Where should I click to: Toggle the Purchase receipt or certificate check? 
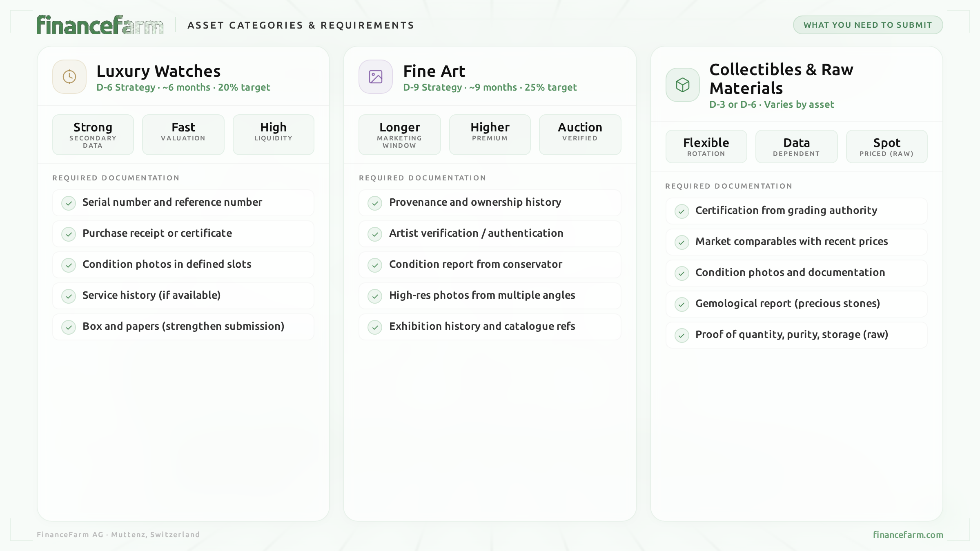pyautogui.click(x=69, y=234)
